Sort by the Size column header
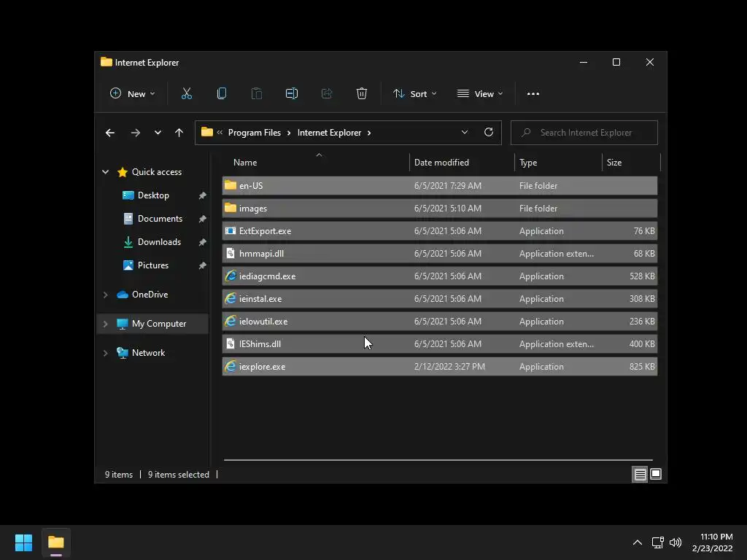 (631, 163)
